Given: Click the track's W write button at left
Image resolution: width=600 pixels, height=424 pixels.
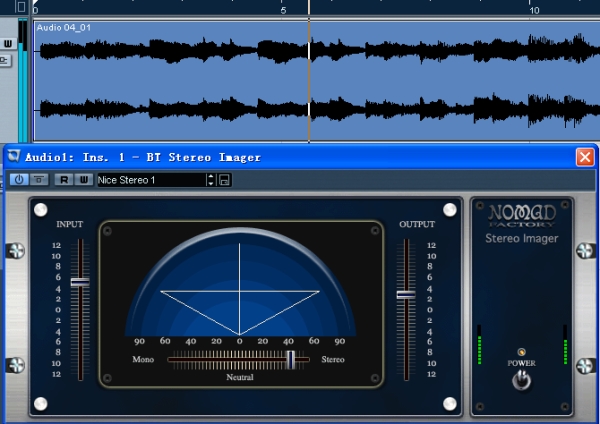Looking at the screenshot, I should point(8,44).
